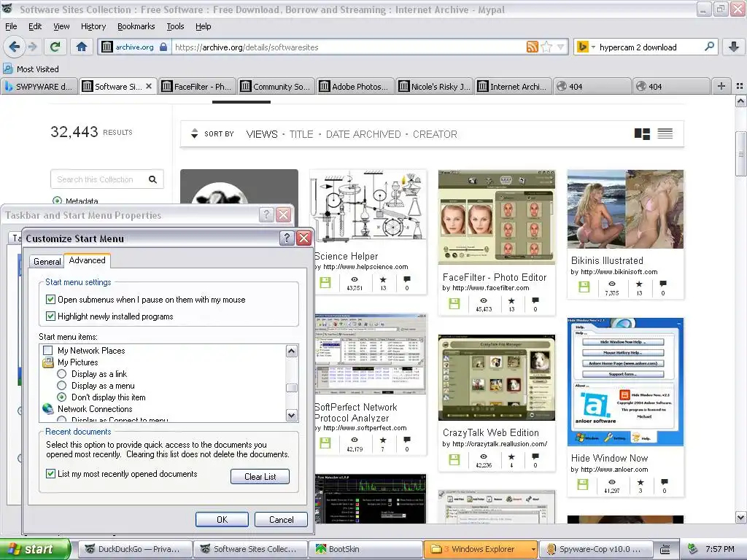Click the page scrollbar down arrow
747x560 pixels.
(740, 517)
